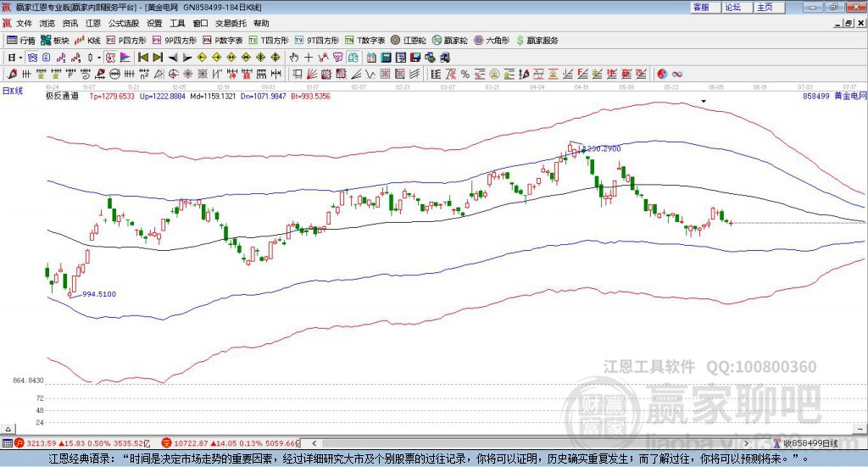Open the calculator icon
This screenshot has width=868, height=467.
[386, 58]
